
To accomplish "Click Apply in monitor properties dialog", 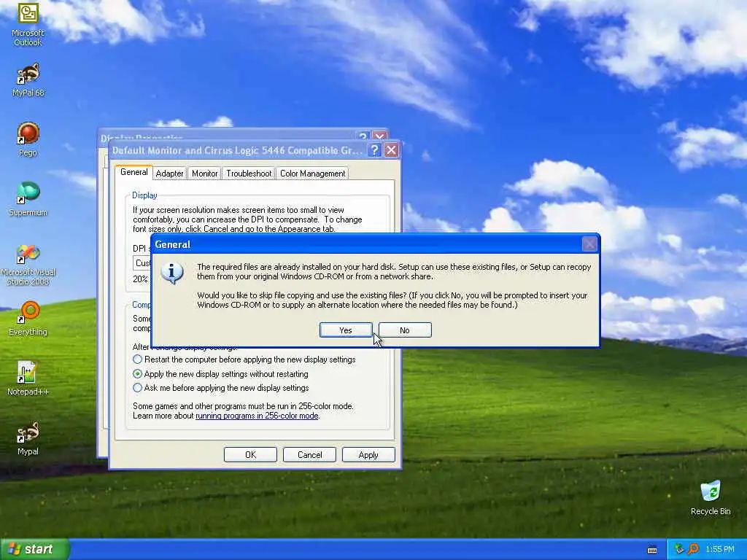I will [x=368, y=455].
